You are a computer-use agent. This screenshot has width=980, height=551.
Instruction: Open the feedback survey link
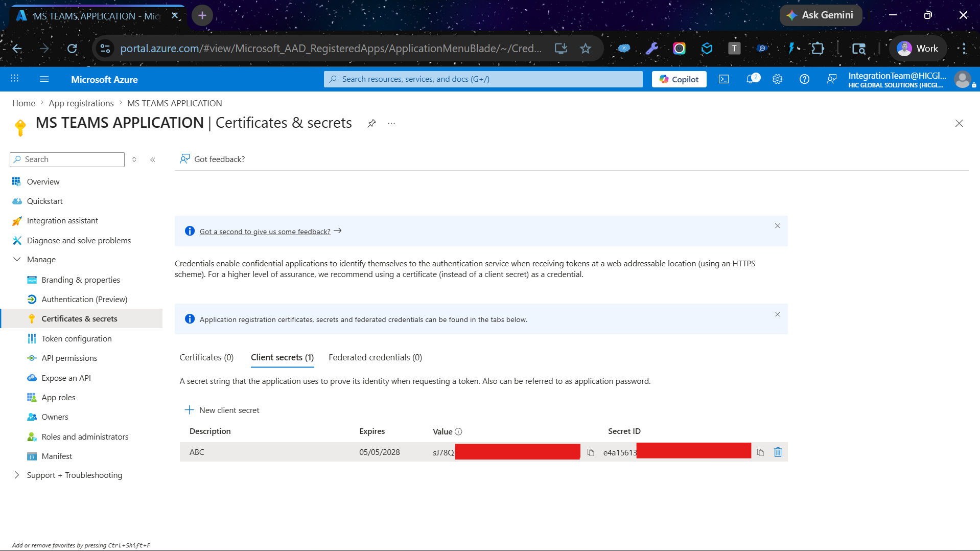tap(265, 232)
